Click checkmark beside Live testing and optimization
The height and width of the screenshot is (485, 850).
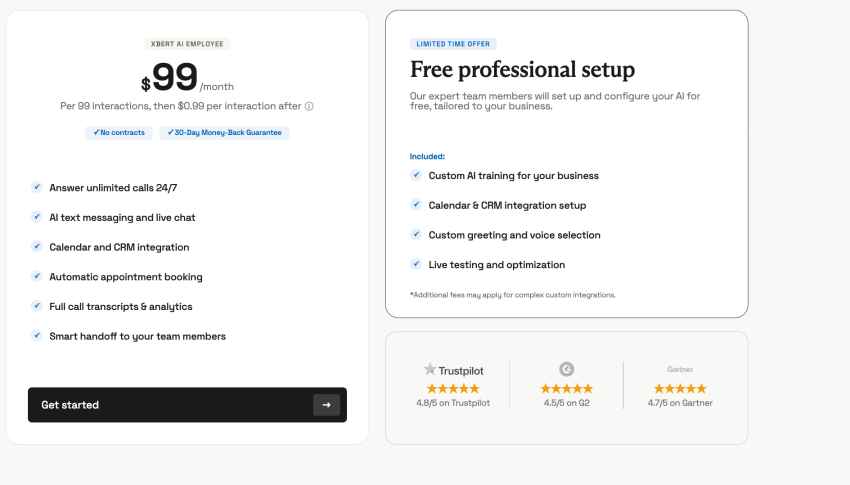[416, 265]
